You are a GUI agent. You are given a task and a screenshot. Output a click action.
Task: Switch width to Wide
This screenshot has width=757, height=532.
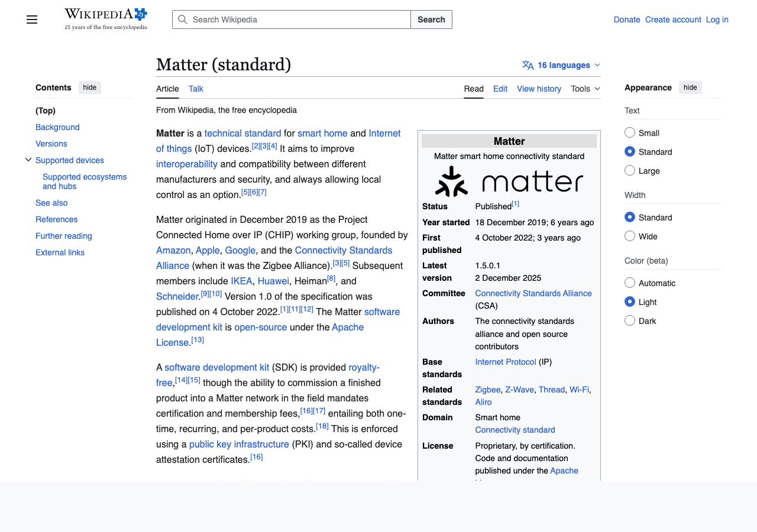(x=629, y=235)
